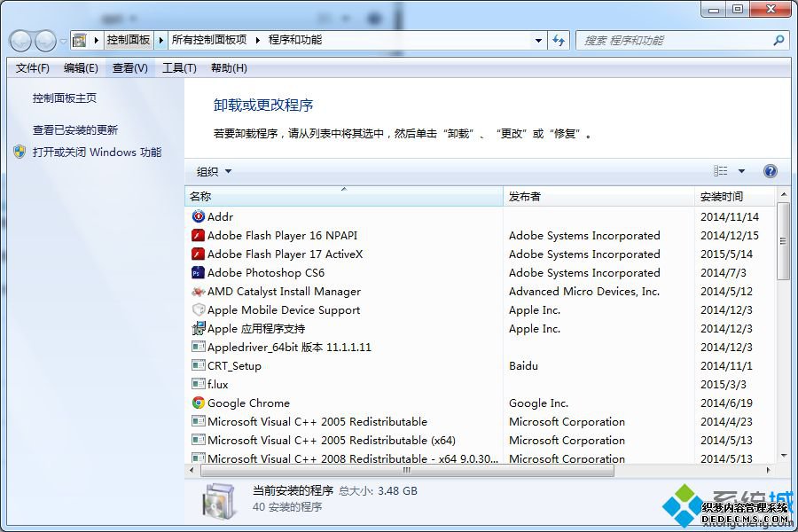This screenshot has width=798, height=532.
Task: Open the 工具(T) menu
Action: click(179, 67)
